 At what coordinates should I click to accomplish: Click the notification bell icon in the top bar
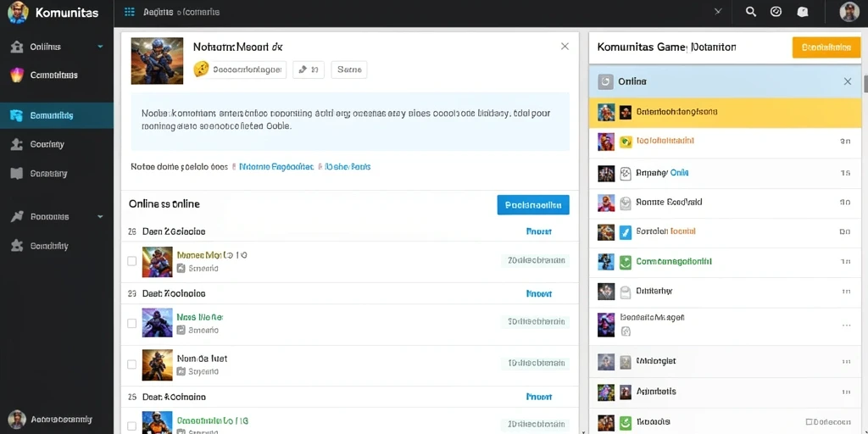802,12
